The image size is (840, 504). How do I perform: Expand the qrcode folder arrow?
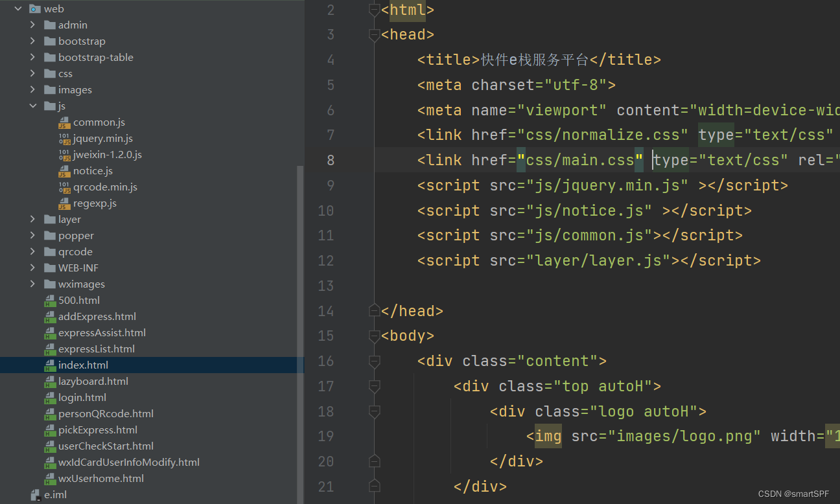tap(33, 252)
